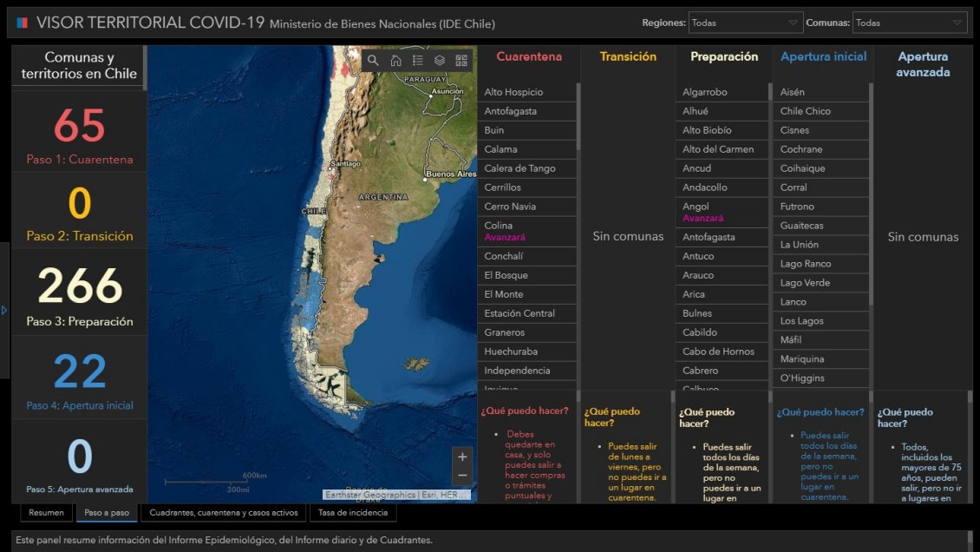Show the map legend

417,61
